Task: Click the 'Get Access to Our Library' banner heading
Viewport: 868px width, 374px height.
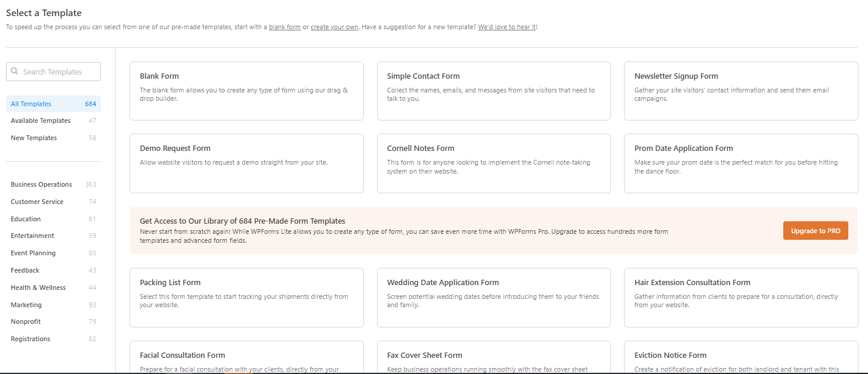Action: [x=242, y=221]
